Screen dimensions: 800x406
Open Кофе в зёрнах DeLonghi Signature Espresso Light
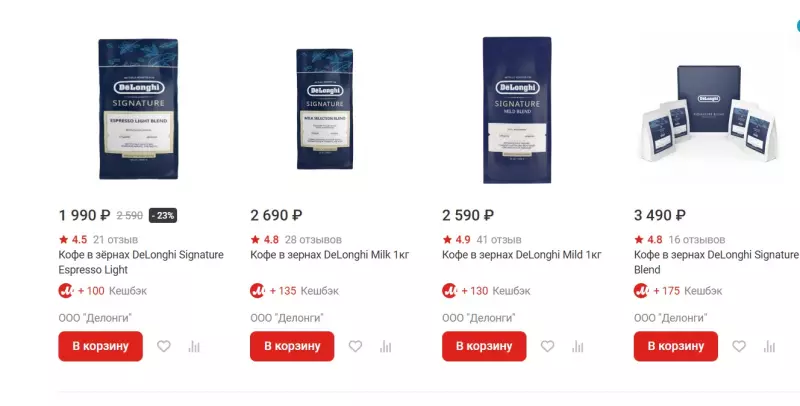coord(141,262)
